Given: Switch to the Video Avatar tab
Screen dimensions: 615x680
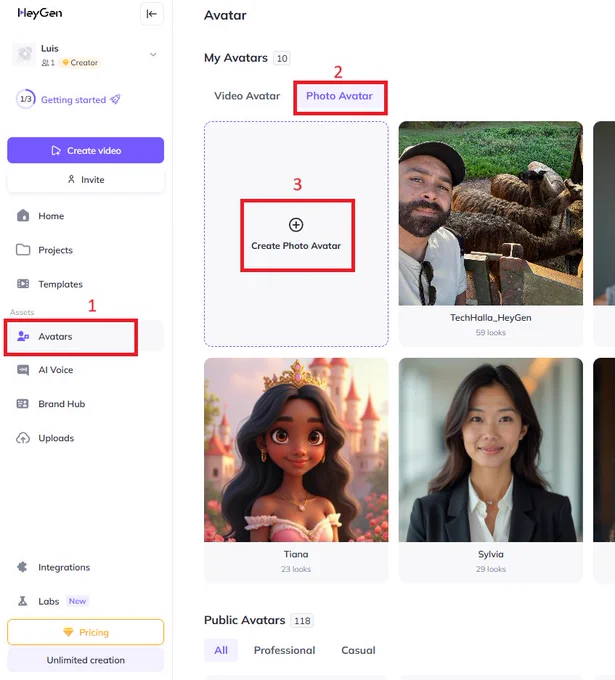Looking at the screenshot, I should [247, 96].
